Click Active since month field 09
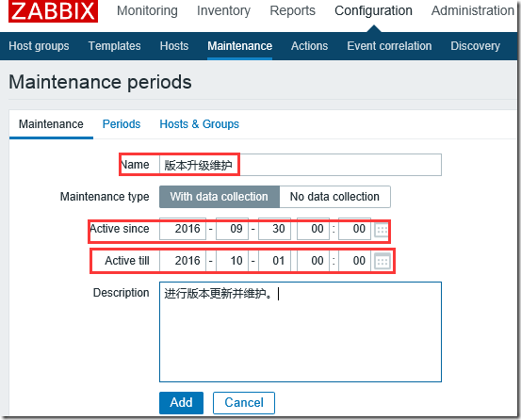The image size is (521, 420). [232, 229]
